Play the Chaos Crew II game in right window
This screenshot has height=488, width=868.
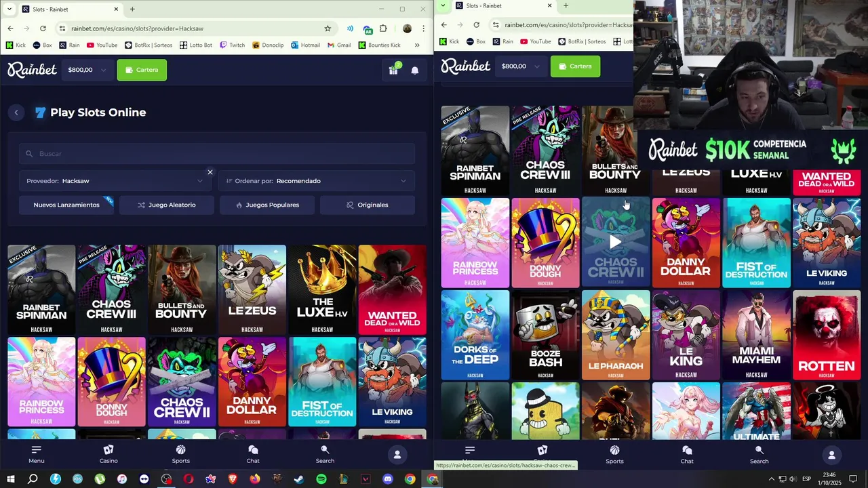616,242
